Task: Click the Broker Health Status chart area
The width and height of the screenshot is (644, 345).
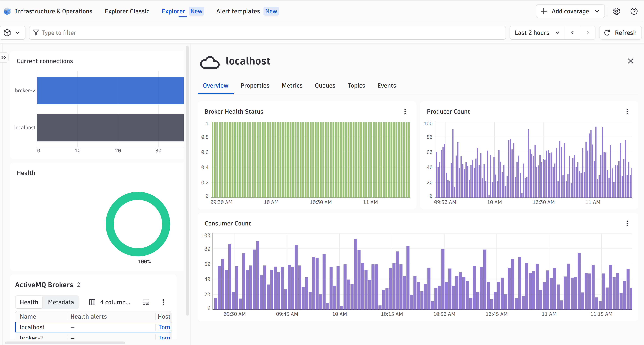Action: 310,160
